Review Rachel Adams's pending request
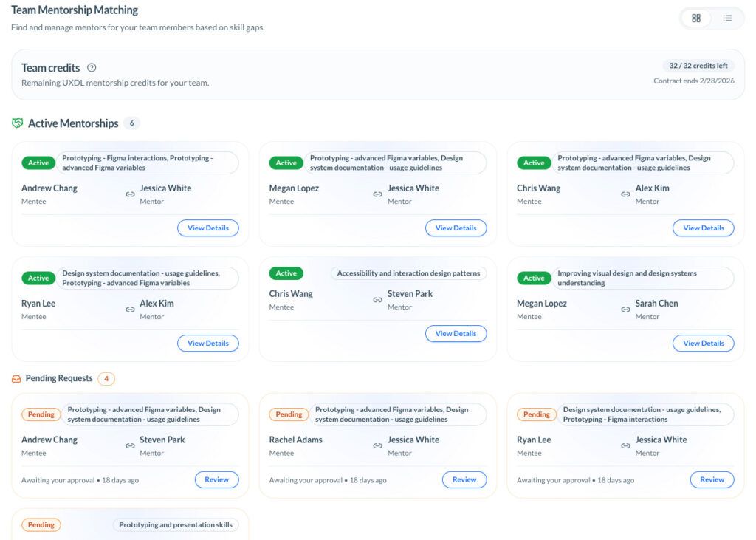The width and height of the screenshot is (756, 540). click(x=464, y=479)
